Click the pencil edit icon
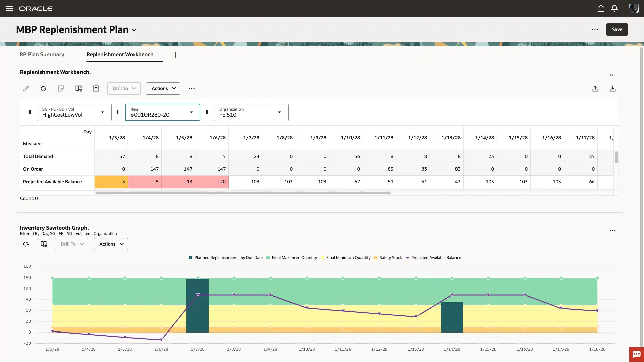 tap(26, 88)
